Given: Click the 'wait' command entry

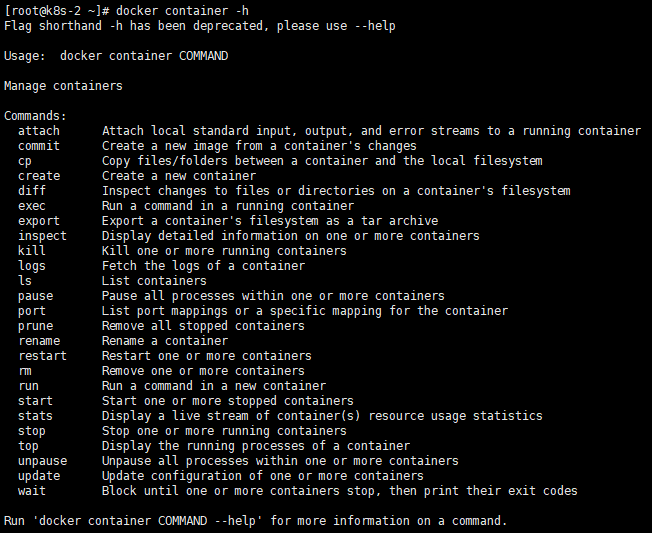Looking at the screenshot, I should tap(32, 491).
